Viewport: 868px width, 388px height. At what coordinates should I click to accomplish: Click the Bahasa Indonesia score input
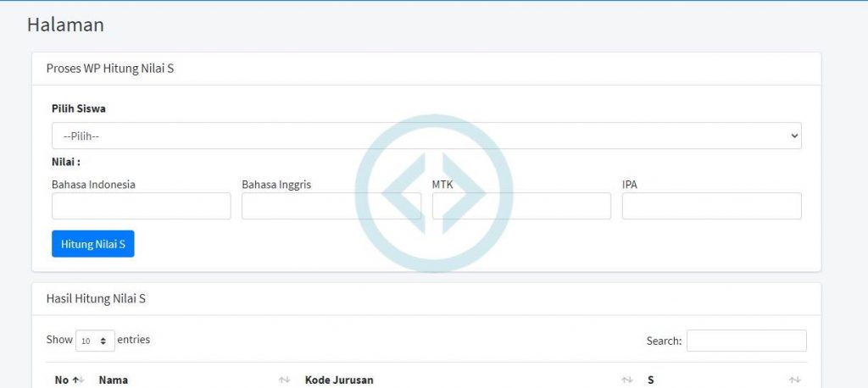pyautogui.click(x=141, y=206)
